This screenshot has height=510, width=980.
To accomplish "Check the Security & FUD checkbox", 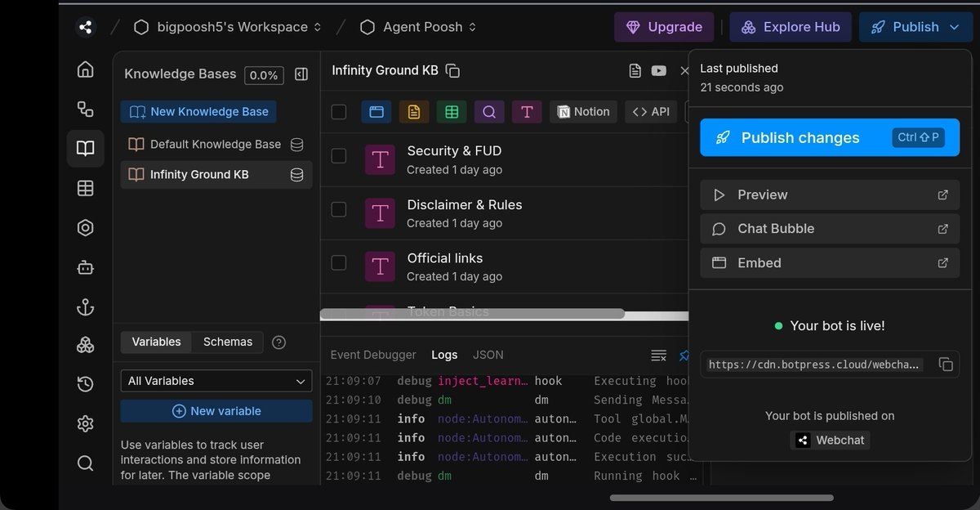I will pyautogui.click(x=339, y=156).
